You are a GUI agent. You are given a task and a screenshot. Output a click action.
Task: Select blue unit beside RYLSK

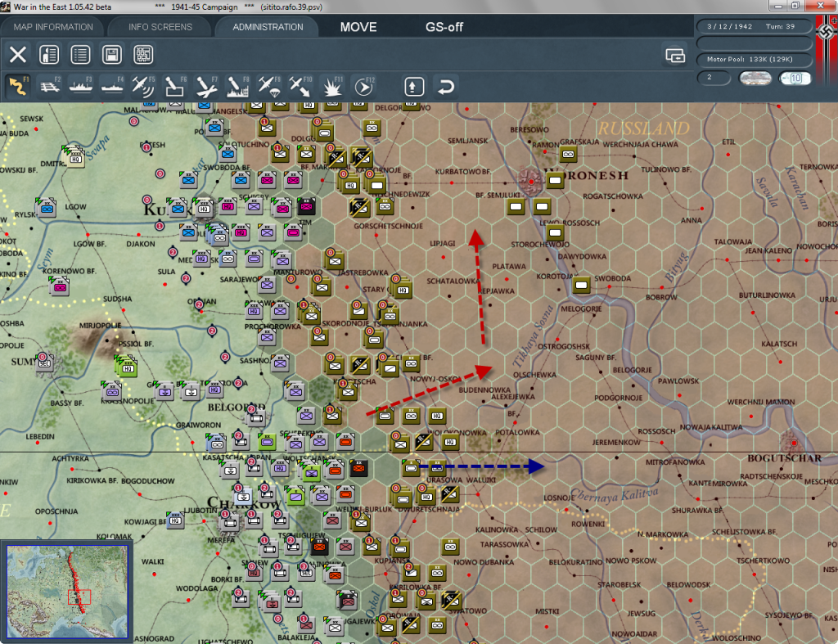tap(47, 209)
